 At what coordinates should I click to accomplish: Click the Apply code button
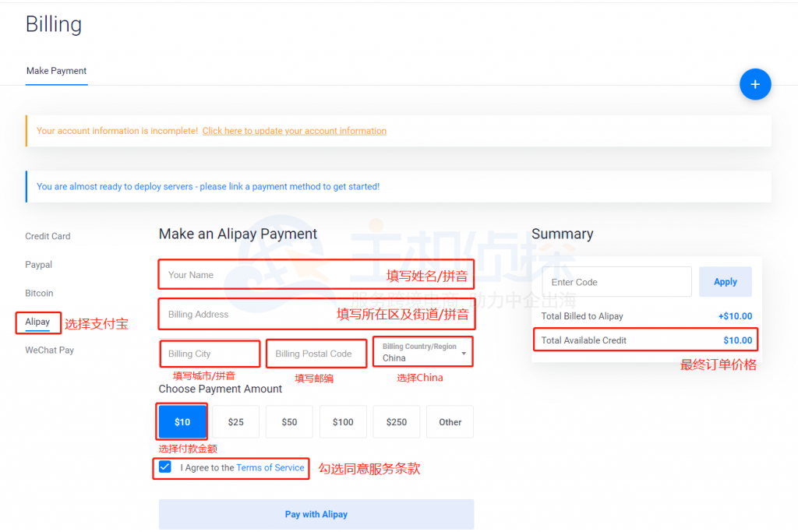(725, 282)
